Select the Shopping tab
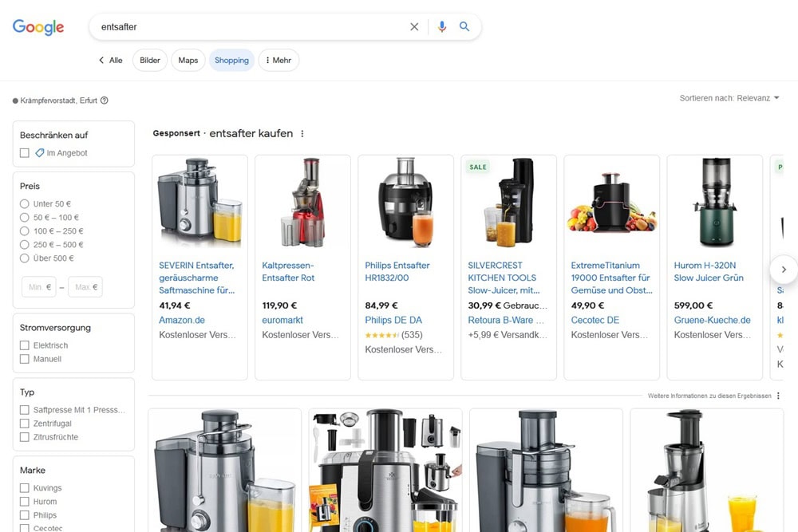This screenshot has width=798, height=532. pyautogui.click(x=231, y=60)
